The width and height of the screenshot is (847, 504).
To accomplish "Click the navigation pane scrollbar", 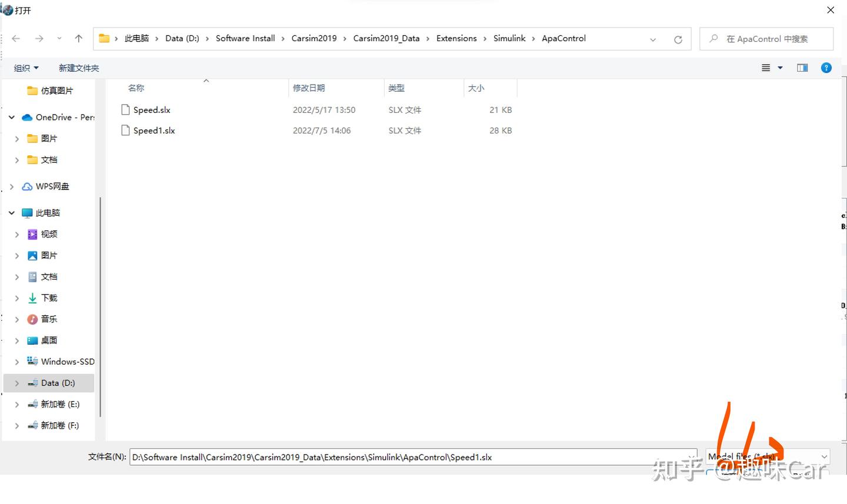I will pos(100,308).
